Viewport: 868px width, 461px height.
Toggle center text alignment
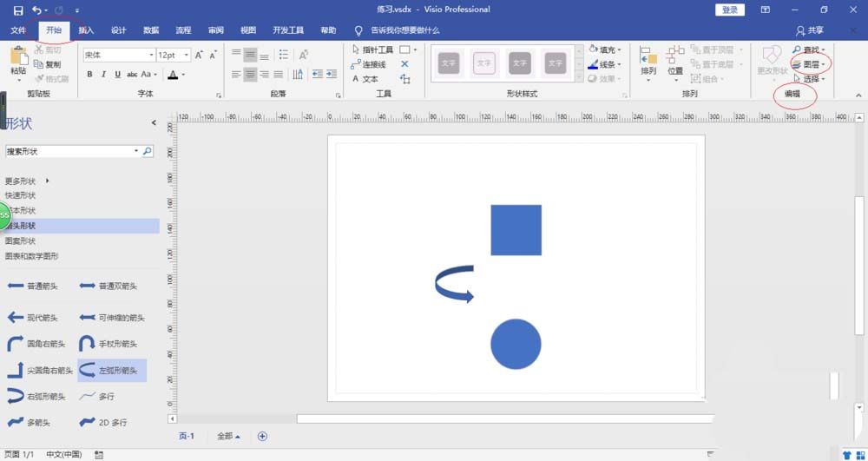click(251, 74)
